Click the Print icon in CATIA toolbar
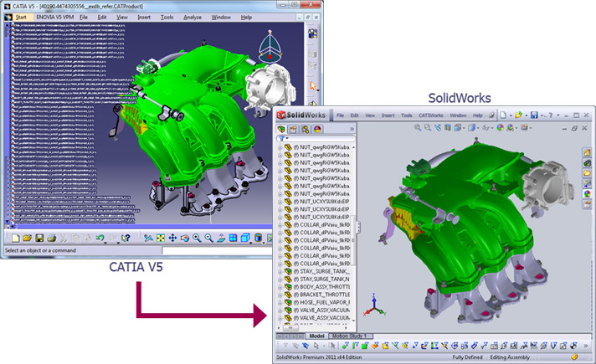596x364 pixels. coord(51,238)
